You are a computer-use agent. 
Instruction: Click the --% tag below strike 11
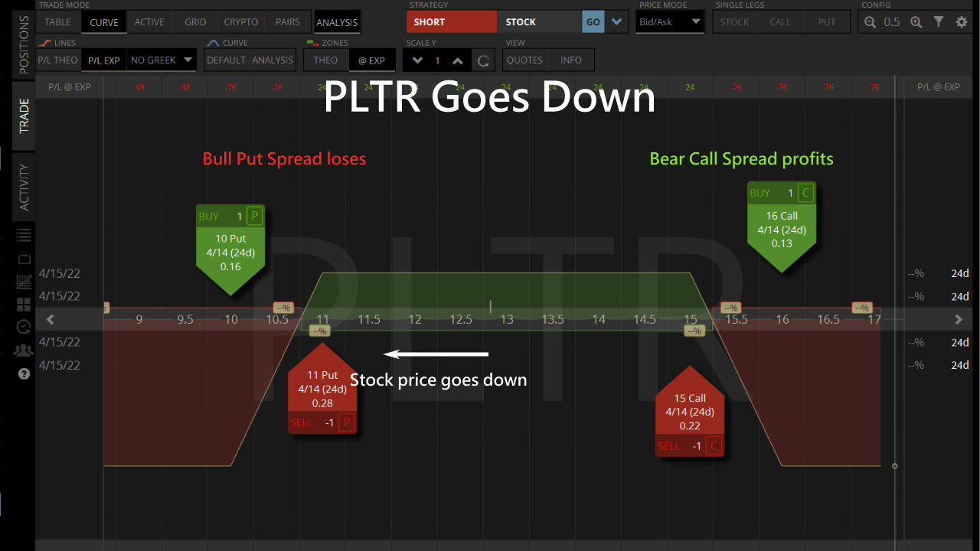[319, 331]
